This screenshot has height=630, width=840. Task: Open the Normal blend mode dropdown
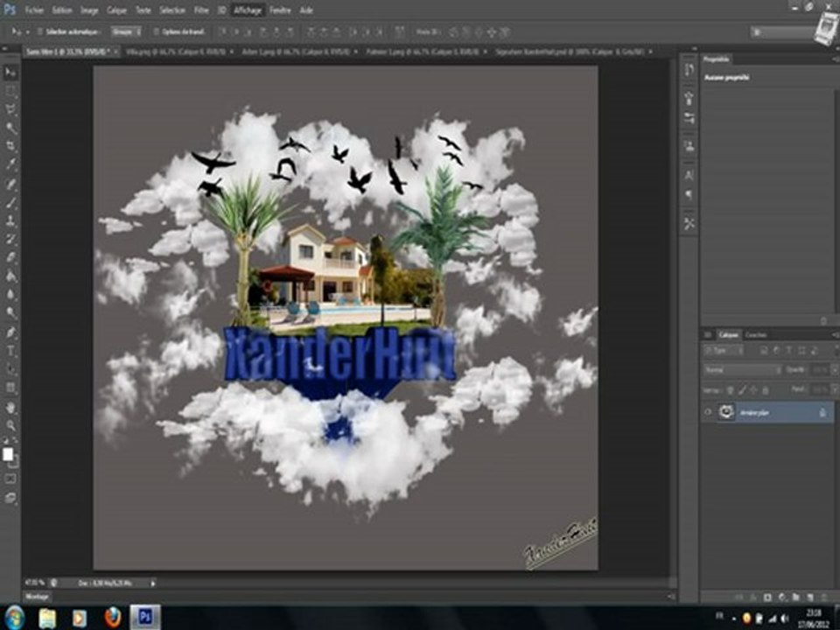coord(743,370)
